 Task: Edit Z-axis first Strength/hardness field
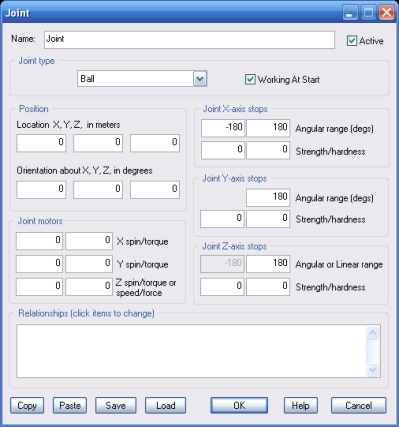coord(222,287)
